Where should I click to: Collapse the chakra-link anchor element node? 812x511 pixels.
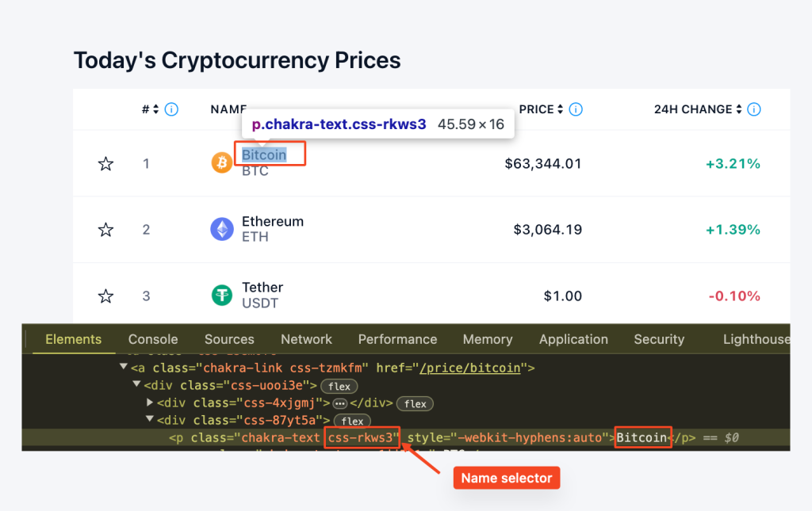[x=123, y=367]
